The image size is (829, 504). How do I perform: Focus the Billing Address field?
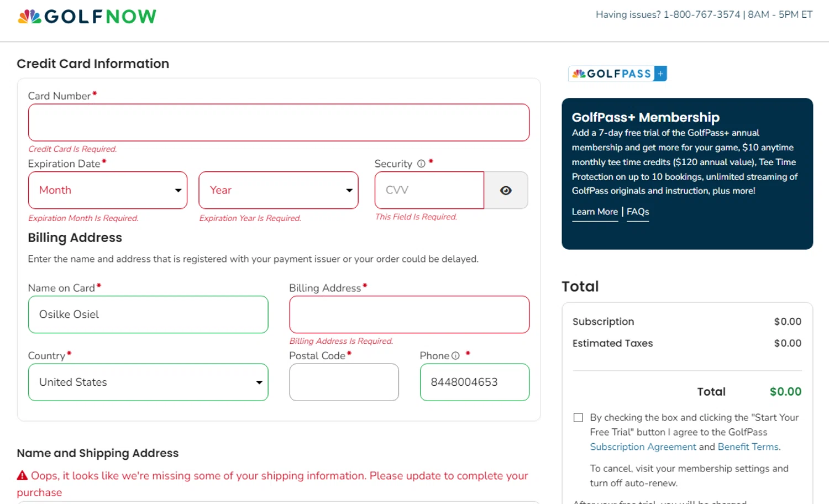click(409, 314)
